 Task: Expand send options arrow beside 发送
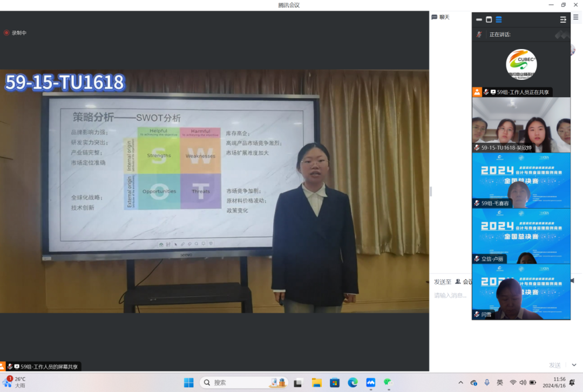574,365
